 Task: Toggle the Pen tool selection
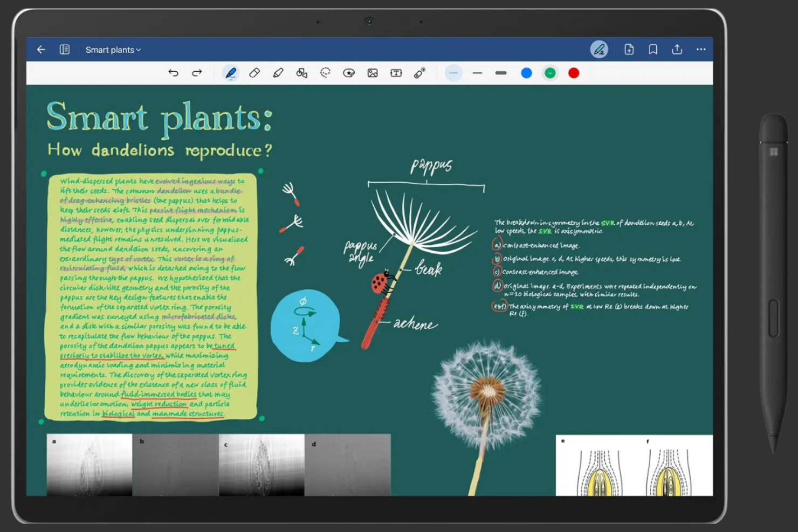pos(231,73)
